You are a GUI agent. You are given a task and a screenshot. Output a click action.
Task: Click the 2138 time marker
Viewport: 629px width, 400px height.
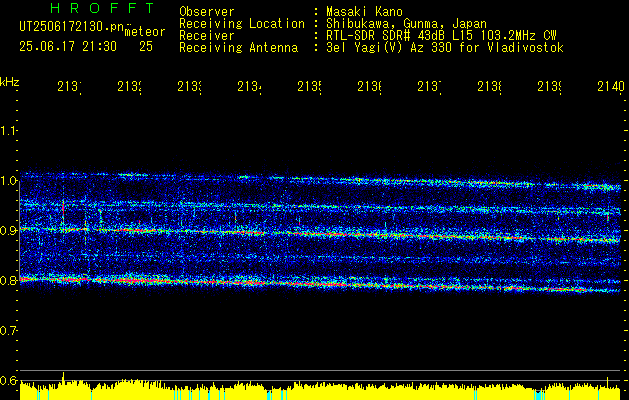pos(489,87)
